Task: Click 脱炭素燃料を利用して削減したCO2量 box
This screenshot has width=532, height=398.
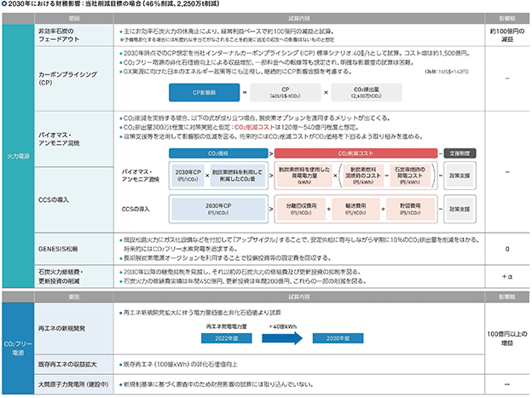Action: point(238,176)
